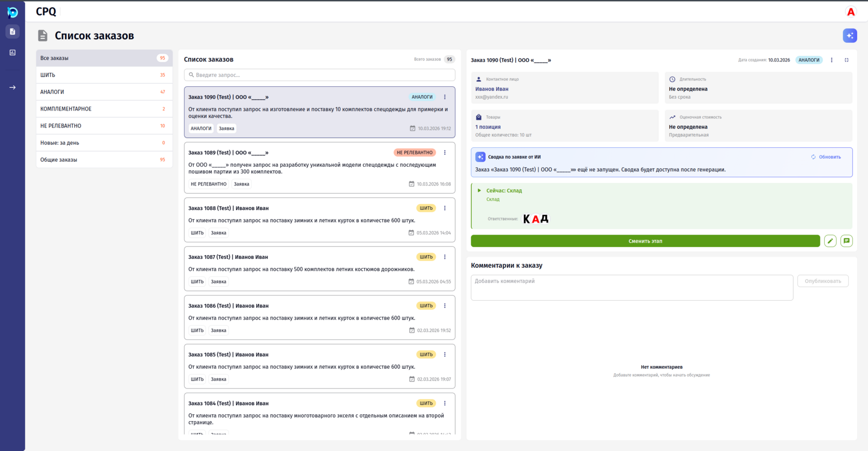Image resolution: width=868 pixels, height=451 pixels.
Task: Select the КОМПЛЕМЕНТАРНОЕ filter category
Action: 104,109
